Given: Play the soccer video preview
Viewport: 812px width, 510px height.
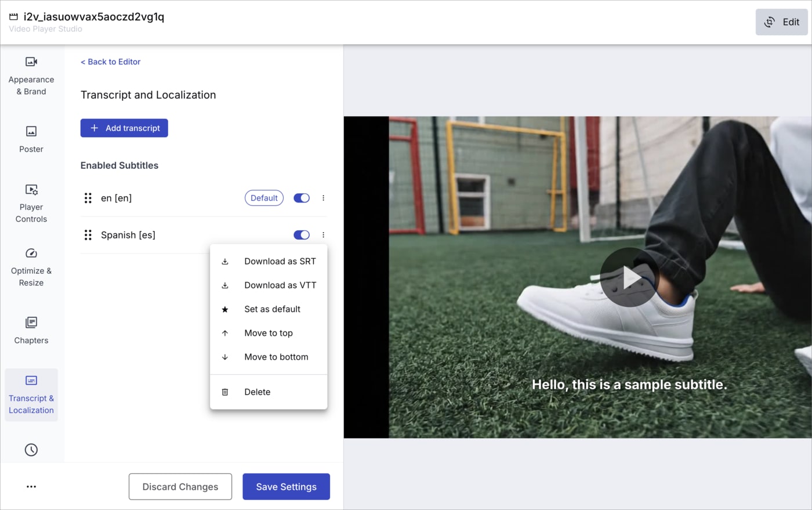Looking at the screenshot, I should pyautogui.click(x=629, y=278).
